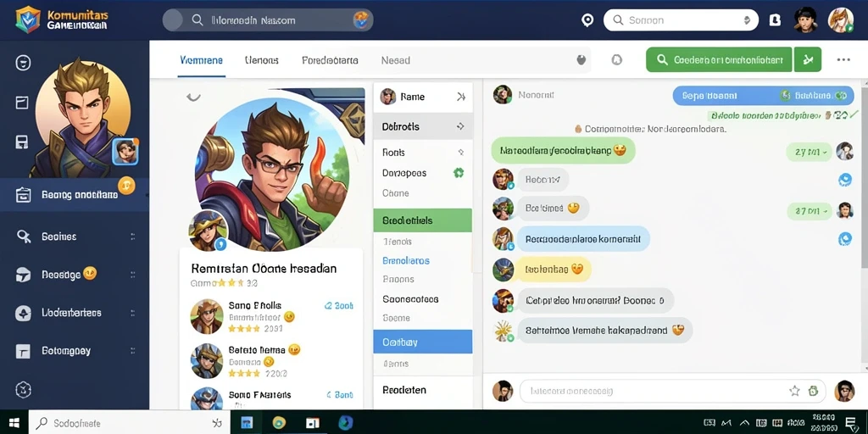Viewport: 868px width, 434px height.
Task: Switch to the Uenons tab
Action: (x=261, y=60)
